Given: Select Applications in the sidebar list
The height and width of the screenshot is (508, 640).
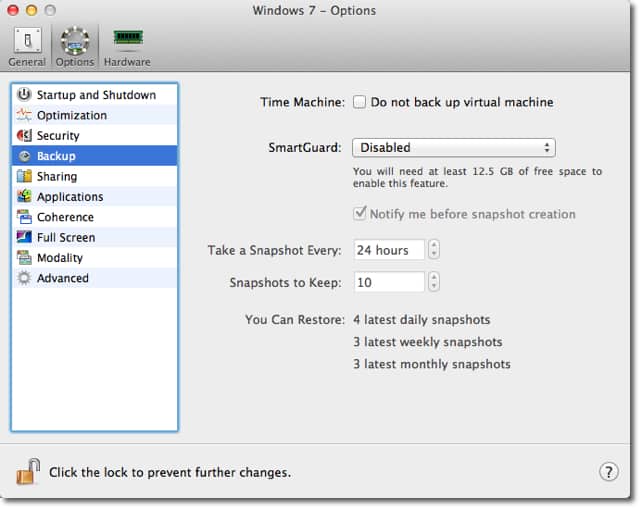Looking at the screenshot, I should (x=95, y=197).
